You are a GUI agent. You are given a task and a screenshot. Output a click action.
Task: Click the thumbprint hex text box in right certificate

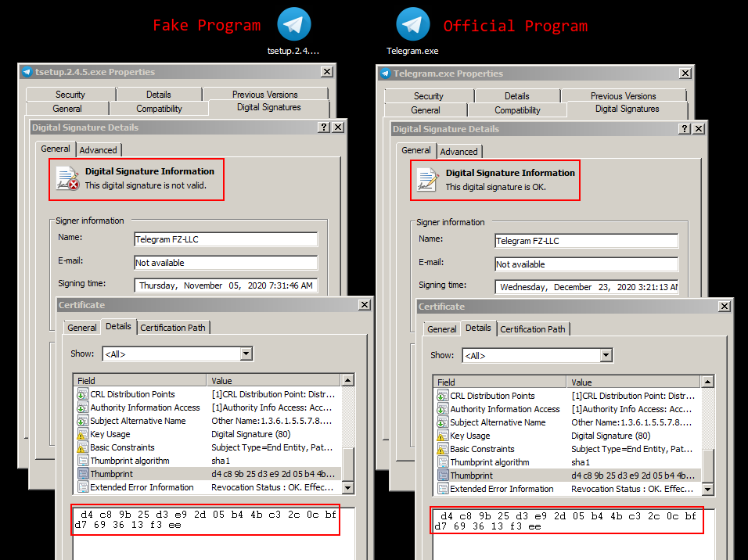pyautogui.click(x=574, y=535)
